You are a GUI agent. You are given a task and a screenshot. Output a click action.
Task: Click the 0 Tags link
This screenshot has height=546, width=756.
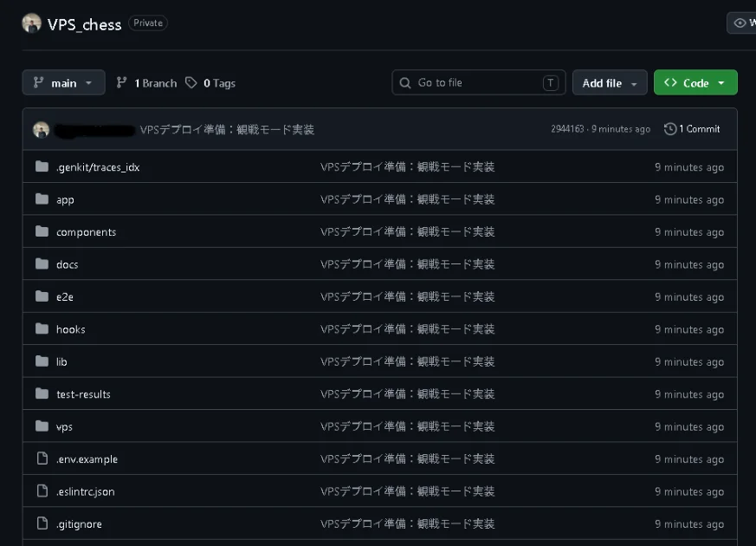[x=210, y=83]
